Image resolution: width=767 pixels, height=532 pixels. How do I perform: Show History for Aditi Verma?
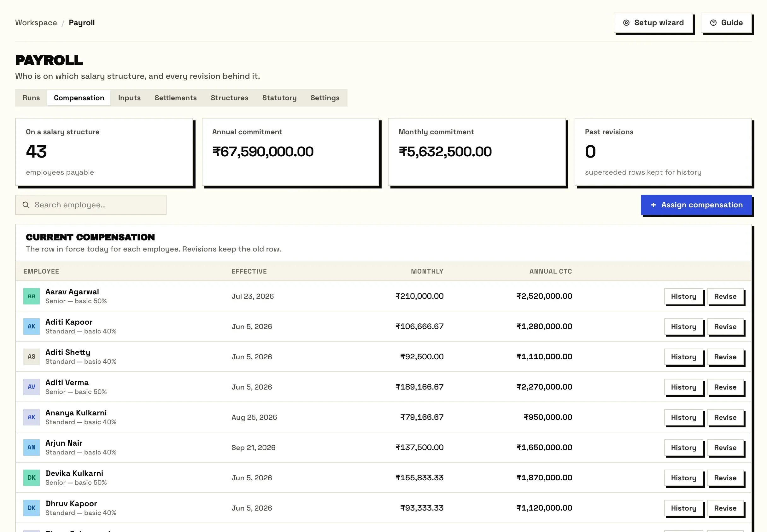(x=684, y=387)
